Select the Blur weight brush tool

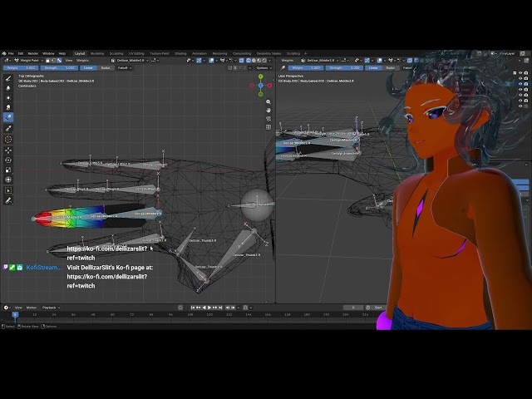point(8,88)
